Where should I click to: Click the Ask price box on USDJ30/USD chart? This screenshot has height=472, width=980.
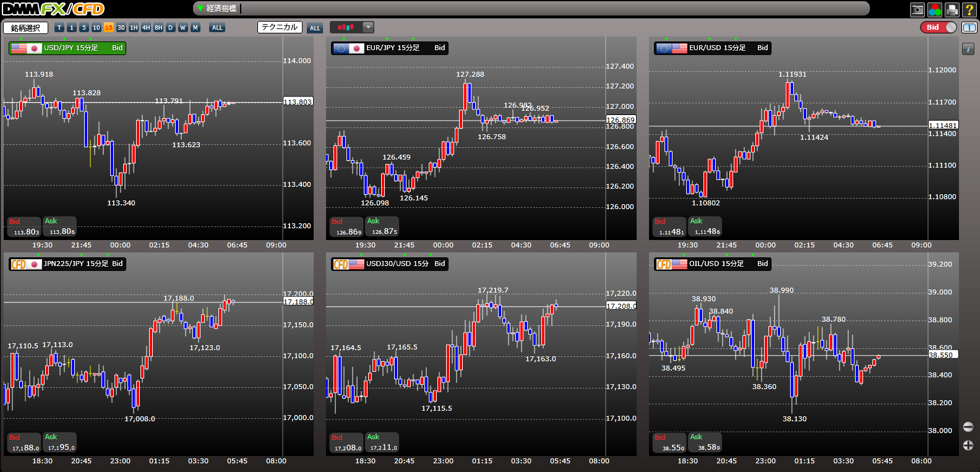pos(382,442)
